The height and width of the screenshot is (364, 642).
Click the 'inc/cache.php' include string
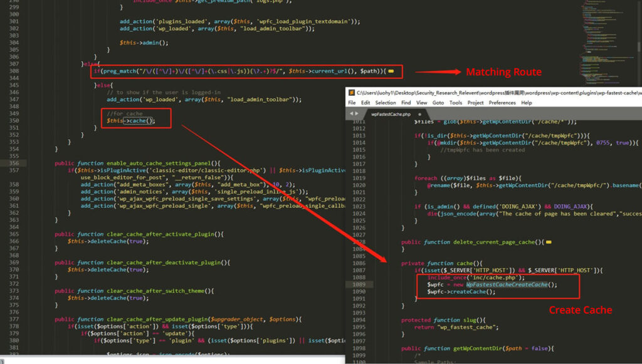[x=494, y=278]
